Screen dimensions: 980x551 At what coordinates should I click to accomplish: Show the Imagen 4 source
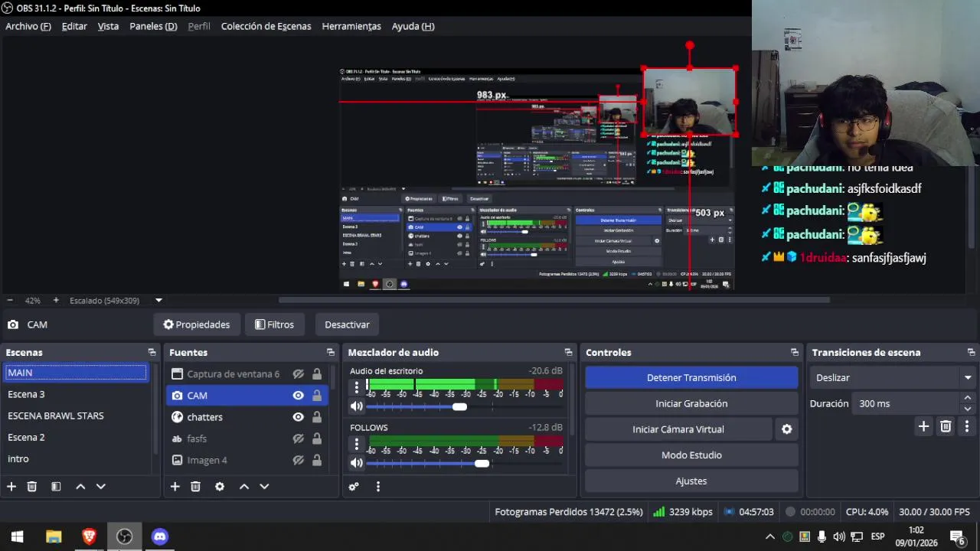pos(298,460)
